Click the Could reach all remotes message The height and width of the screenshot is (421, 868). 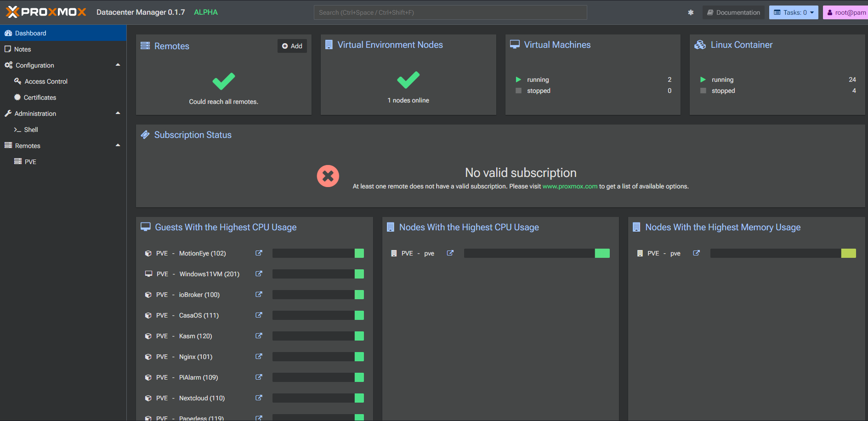pyautogui.click(x=224, y=102)
